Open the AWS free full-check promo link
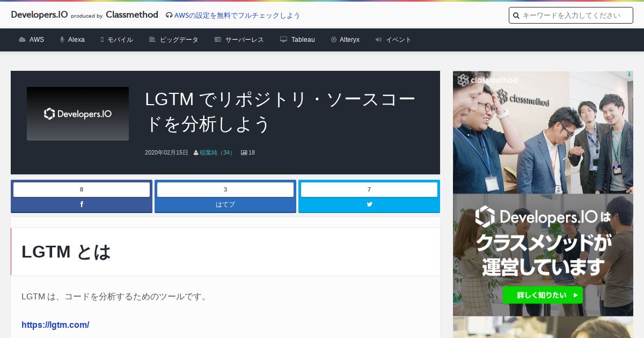The height and width of the screenshot is (338, 644). [x=237, y=16]
